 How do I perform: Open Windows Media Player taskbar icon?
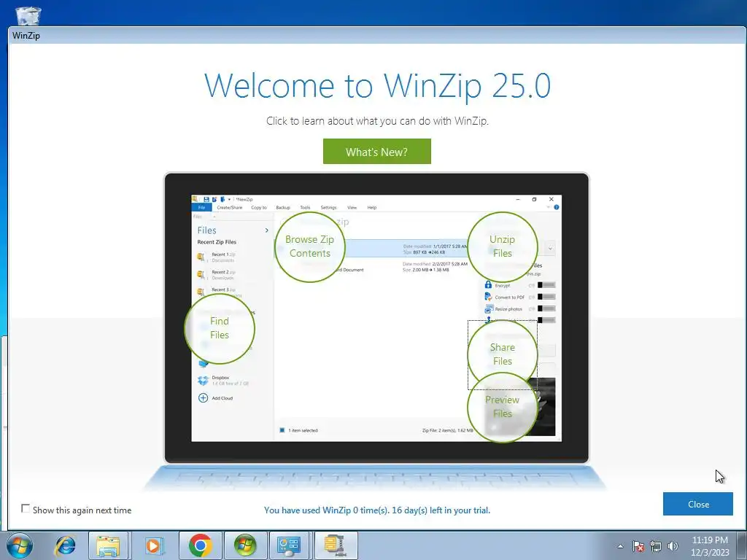click(153, 545)
